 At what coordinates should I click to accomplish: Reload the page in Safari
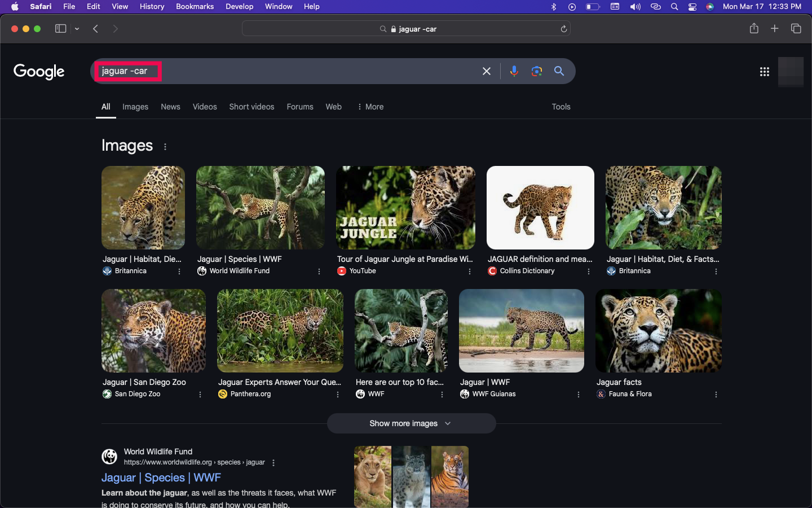coord(563,29)
